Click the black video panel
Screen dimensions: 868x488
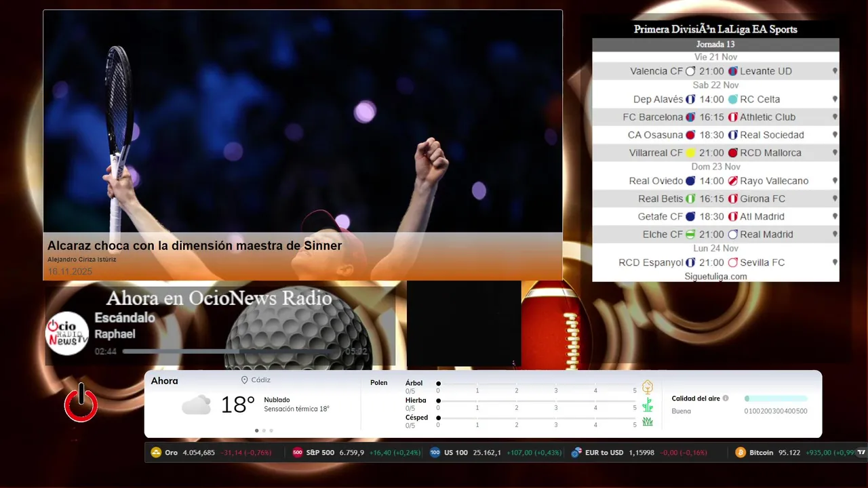tap(464, 324)
